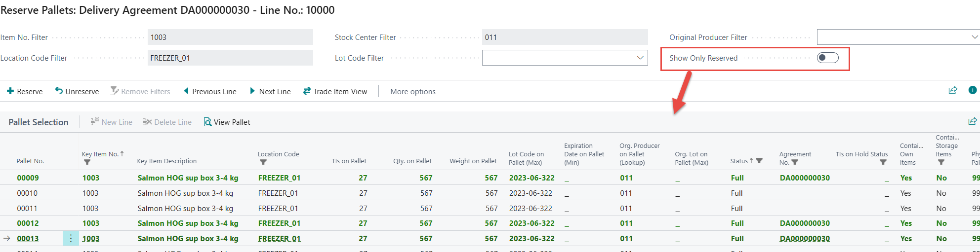The height and width of the screenshot is (252, 980).
Task: Open row options menu for pallet 00013
Action: coord(71,239)
